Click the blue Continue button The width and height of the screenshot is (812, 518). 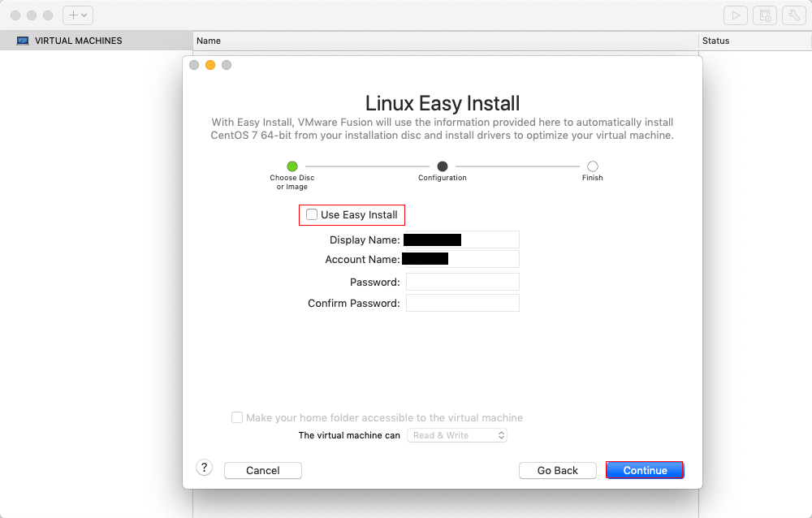click(645, 470)
